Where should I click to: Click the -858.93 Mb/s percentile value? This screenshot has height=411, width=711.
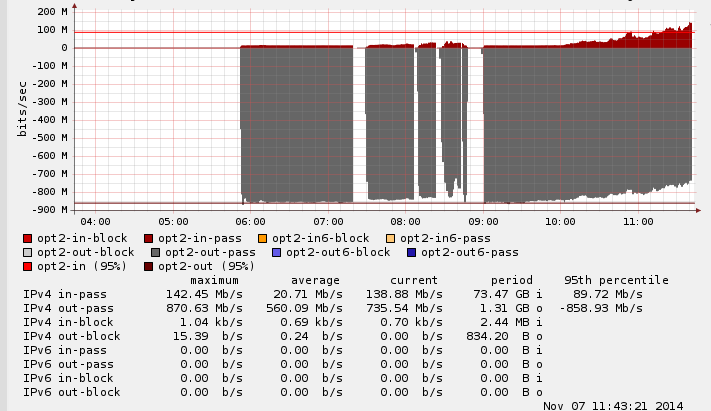[x=601, y=308]
